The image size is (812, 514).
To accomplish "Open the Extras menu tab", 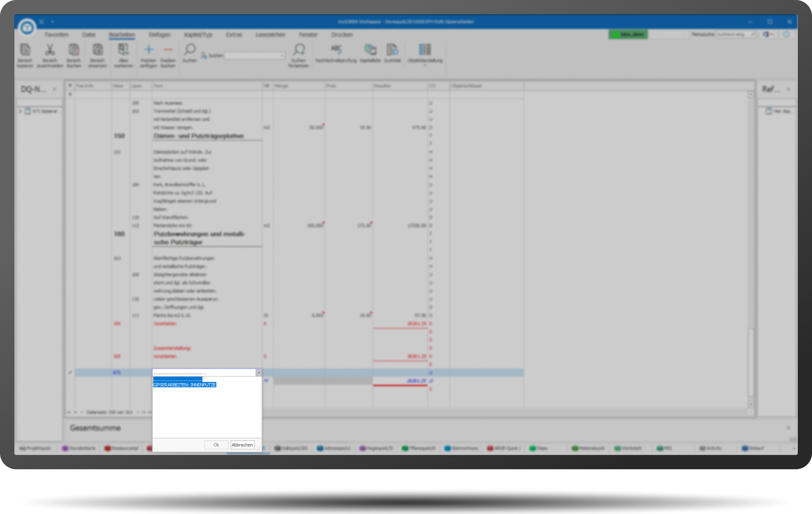I will point(234,35).
